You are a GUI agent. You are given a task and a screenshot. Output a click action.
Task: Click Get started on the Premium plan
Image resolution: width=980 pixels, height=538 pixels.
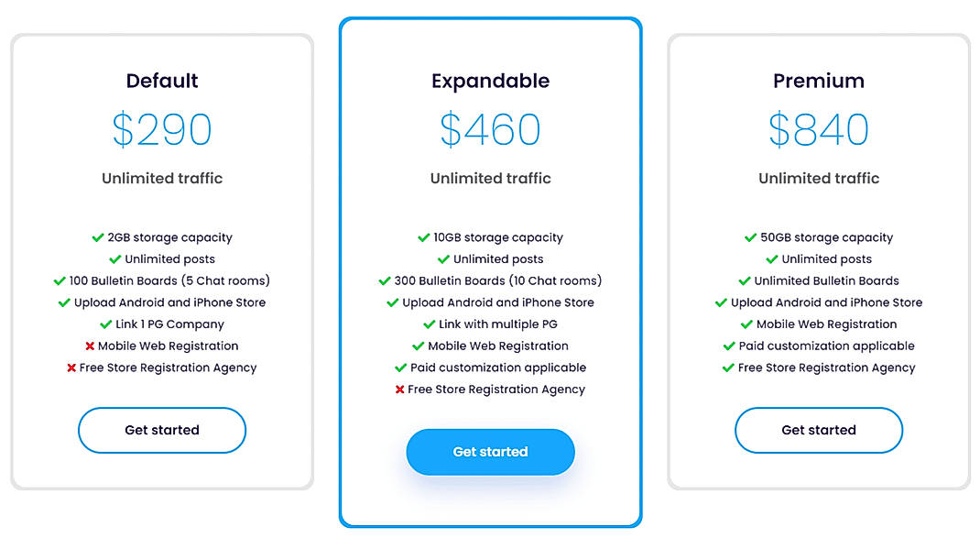point(819,430)
